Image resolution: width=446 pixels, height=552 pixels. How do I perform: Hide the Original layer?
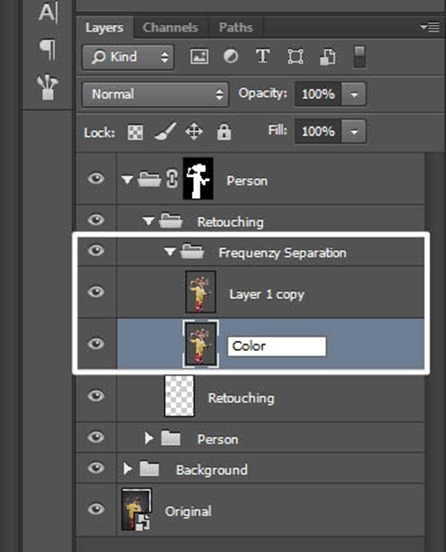[x=96, y=509]
